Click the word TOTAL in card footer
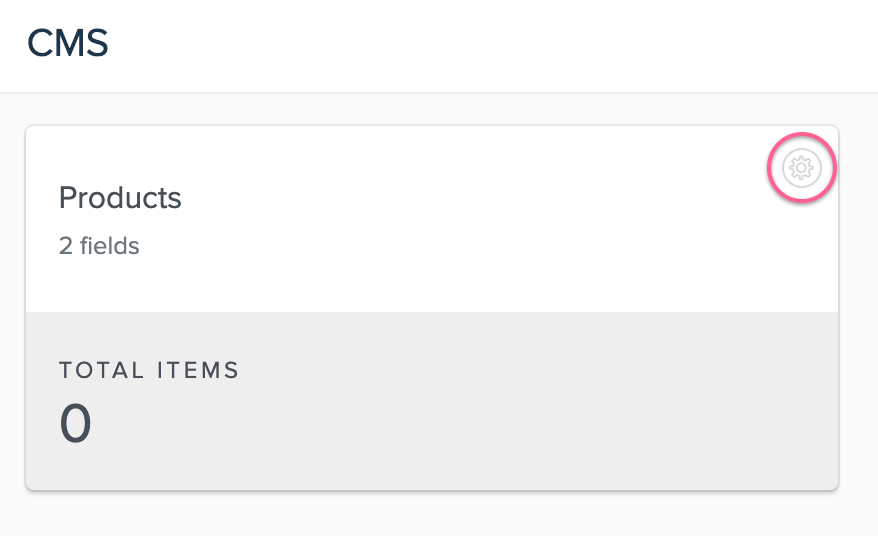878x536 pixels. [101, 370]
